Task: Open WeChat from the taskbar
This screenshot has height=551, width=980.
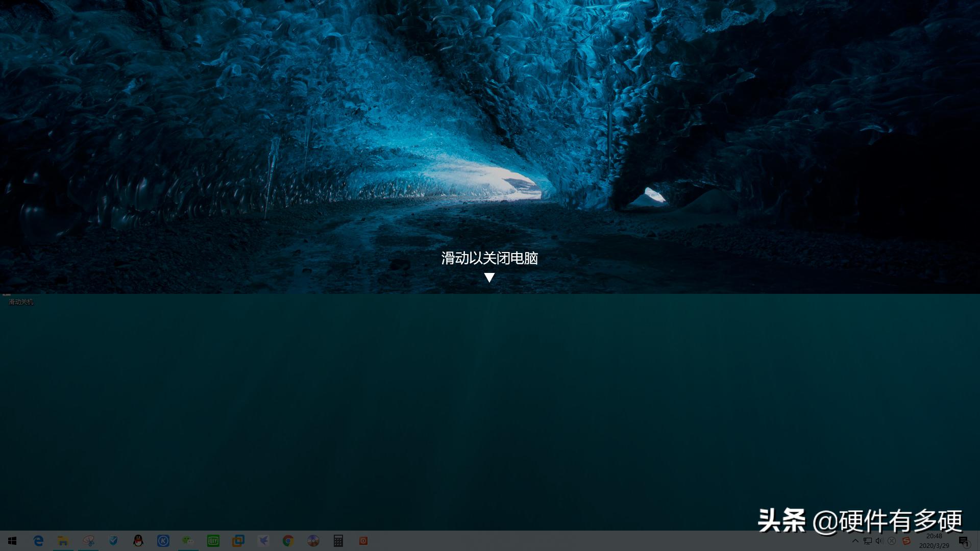Action: (x=188, y=541)
